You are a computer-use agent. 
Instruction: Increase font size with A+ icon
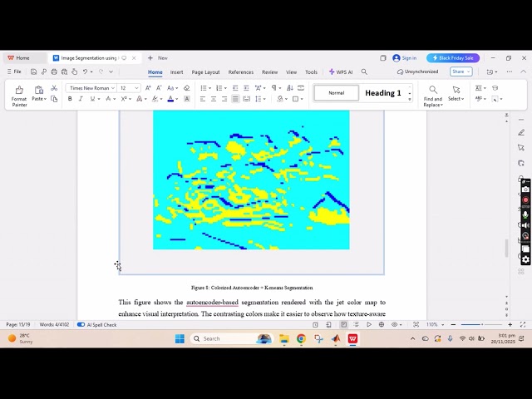click(148, 88)
